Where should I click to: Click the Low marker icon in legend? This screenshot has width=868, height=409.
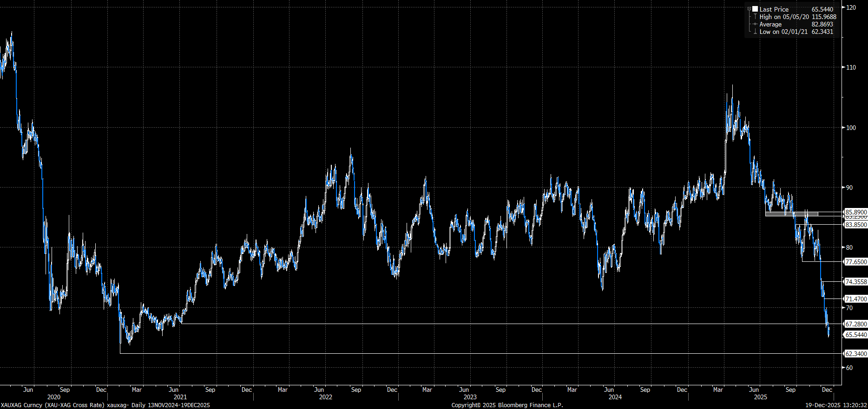pos(755,32)
